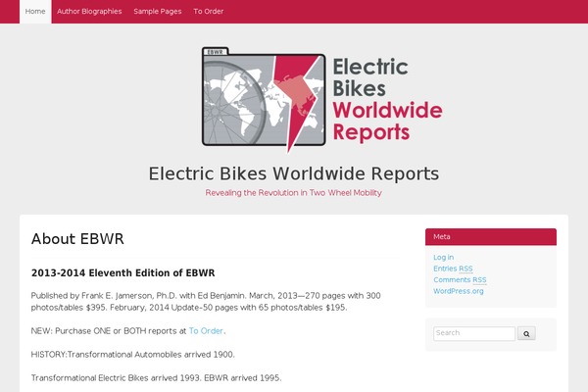This screenshot has height=392, width=588.
Task: Click the magnifier search button
Action: (x=526, y=333)
